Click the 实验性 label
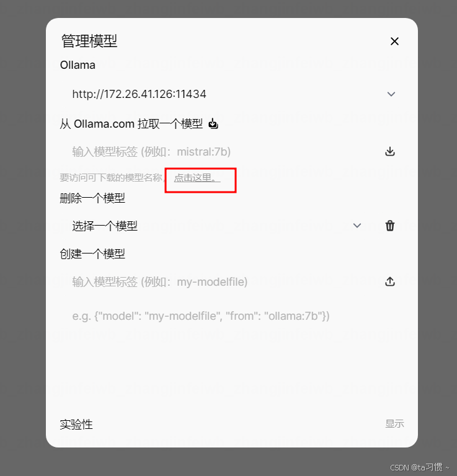The width and height of the screenshot is (457, 476). pyautogui.click(x=76, y=424)
